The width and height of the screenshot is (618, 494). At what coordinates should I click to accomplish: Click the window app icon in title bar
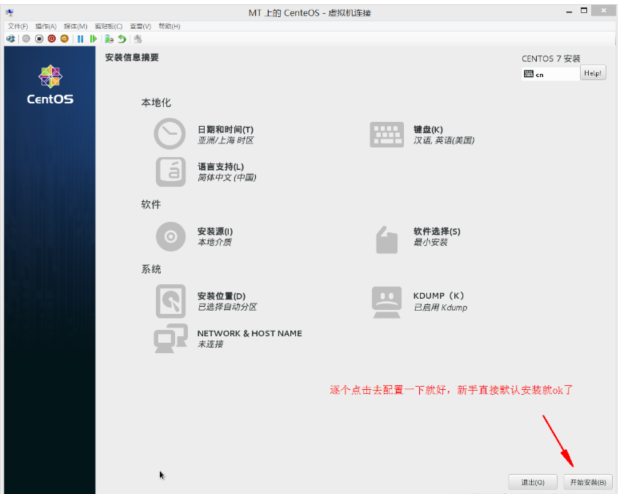click(10, 13)
